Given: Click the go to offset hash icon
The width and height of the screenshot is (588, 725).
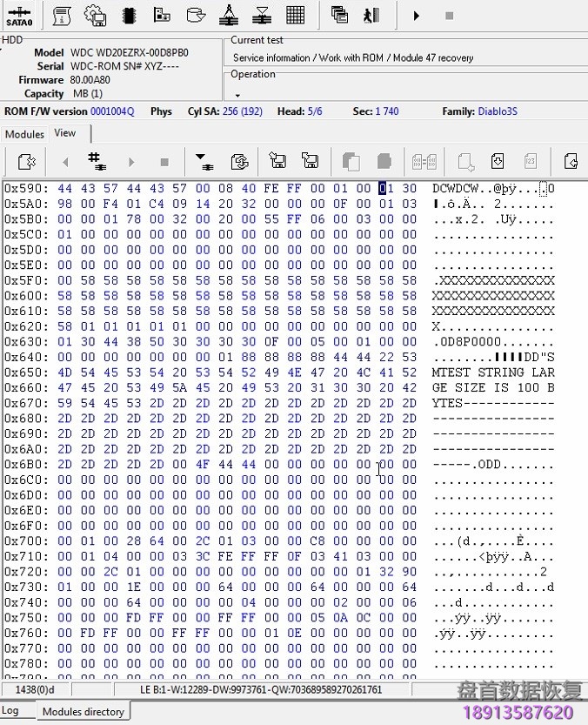Looking at the screenshot, I should click(x=97, y=161).
